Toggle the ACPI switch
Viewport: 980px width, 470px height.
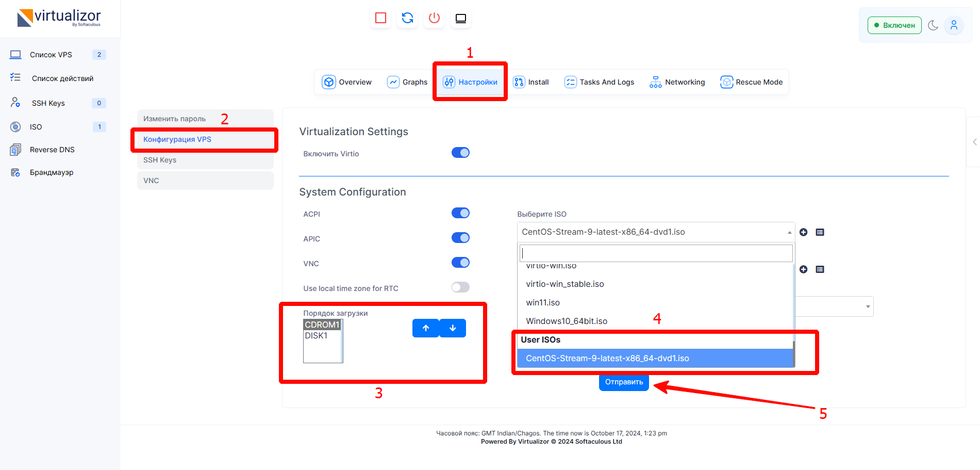(x=460, y=213)
